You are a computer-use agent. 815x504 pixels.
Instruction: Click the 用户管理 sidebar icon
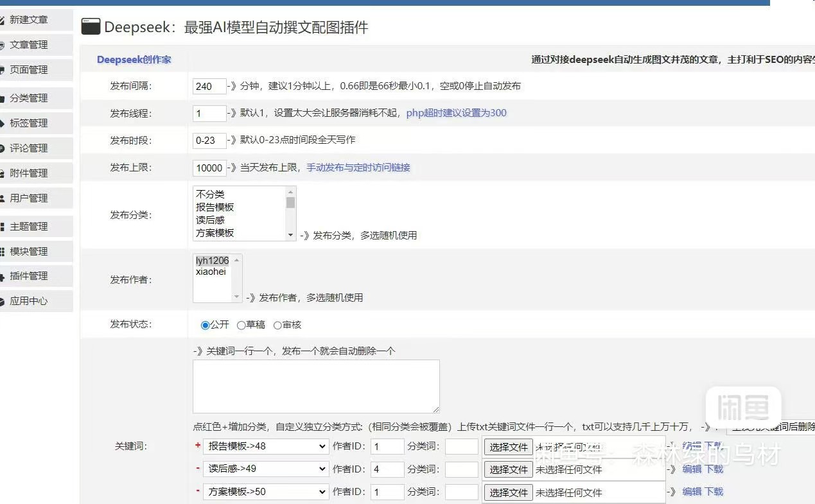(3, 198)
